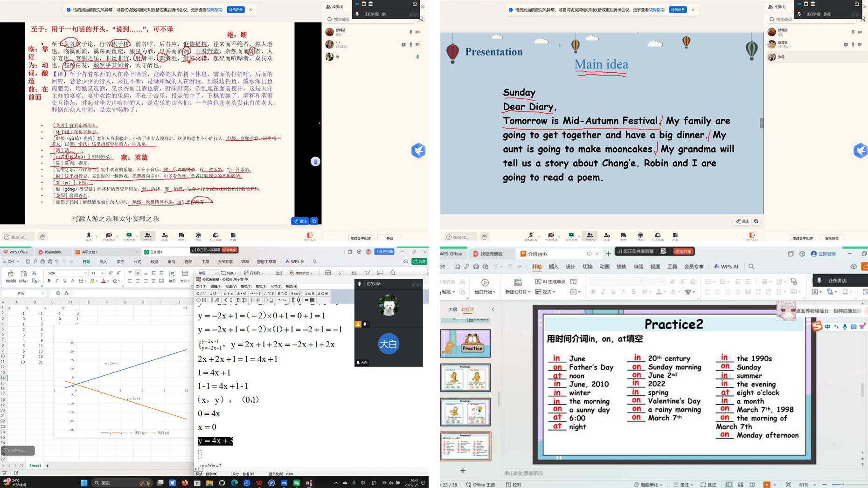Click the fx insert function icon
The height and width of the screenshot is (488, 868).
(67, 293)
